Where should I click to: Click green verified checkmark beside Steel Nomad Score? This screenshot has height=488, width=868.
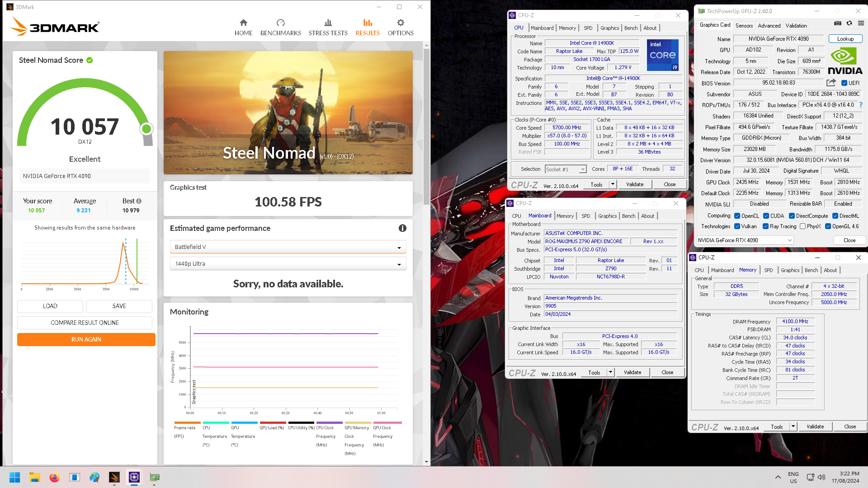(90, 60)
